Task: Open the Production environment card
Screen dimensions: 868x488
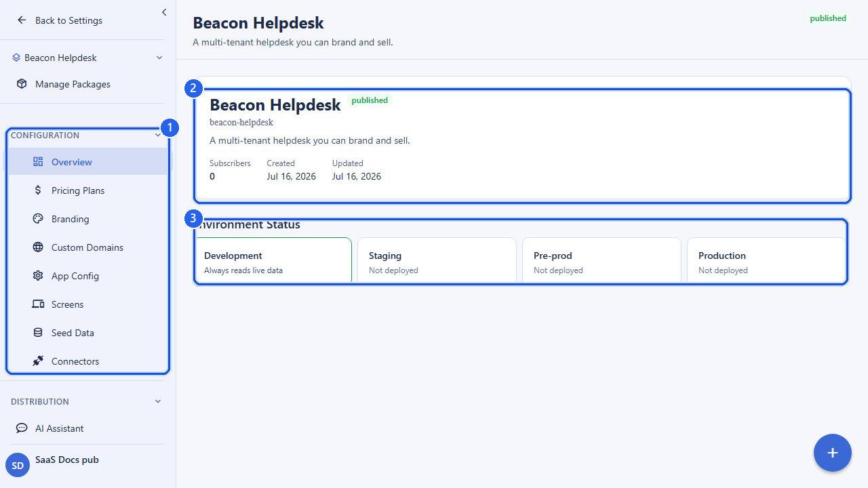Action: [767, 260]
